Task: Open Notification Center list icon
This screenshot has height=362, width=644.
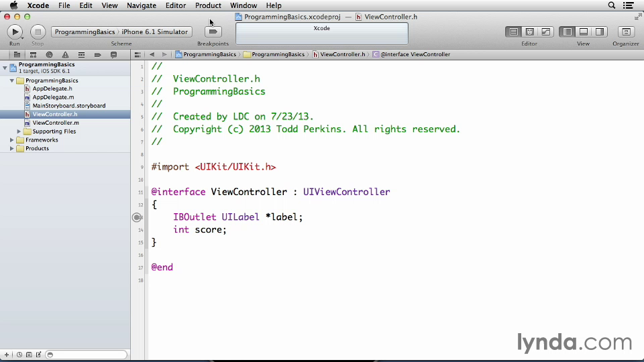Action: (x=629, y=5)
